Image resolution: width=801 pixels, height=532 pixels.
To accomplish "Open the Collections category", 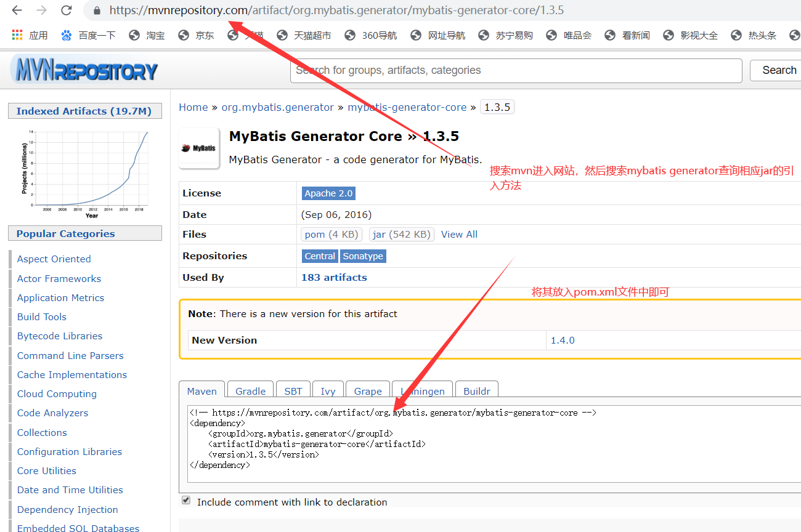I will point(42,433).
